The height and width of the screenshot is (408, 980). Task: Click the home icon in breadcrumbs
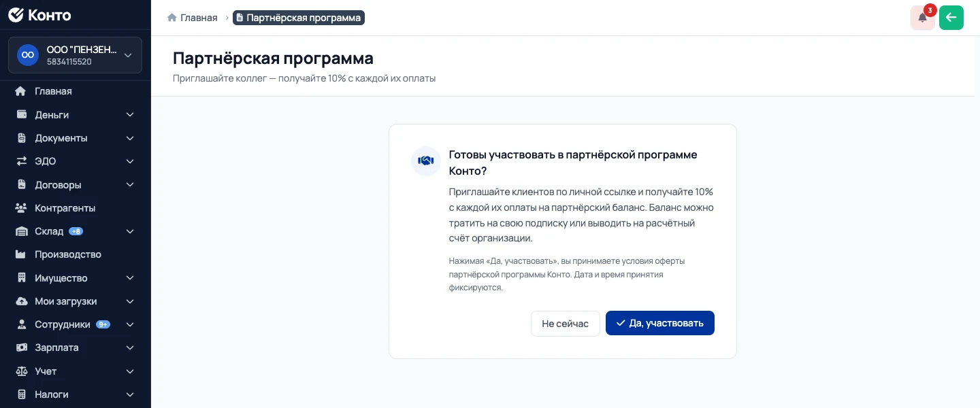172,18
